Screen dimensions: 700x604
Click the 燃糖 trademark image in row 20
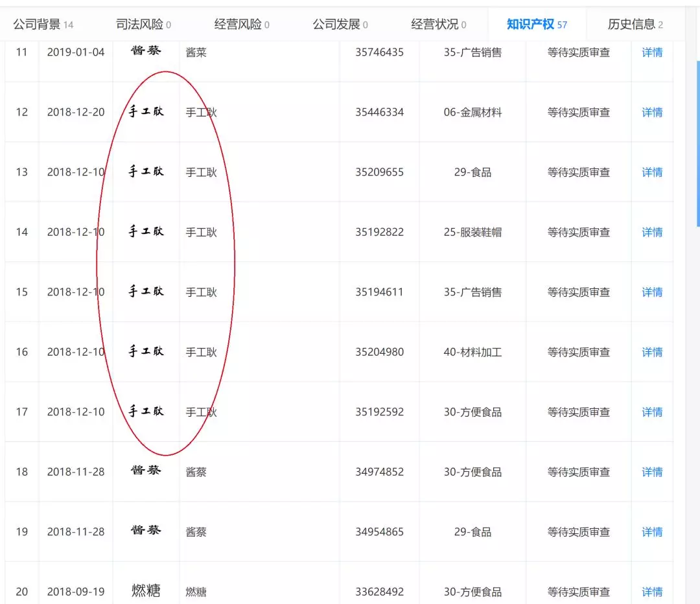tap(146, 590)
